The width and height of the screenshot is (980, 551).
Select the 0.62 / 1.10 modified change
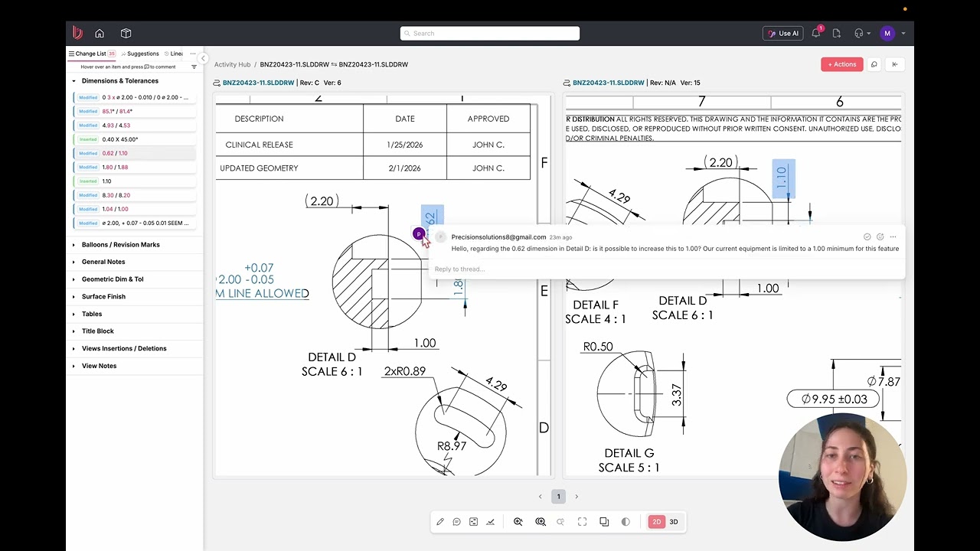(134, 153)
